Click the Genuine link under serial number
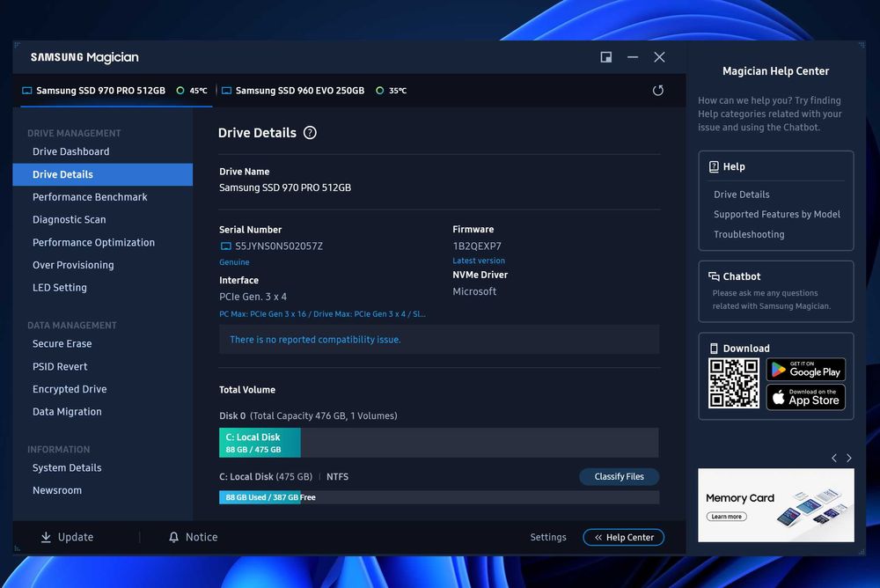Viewport: 880px width, 588px height. tap(234, 262)
